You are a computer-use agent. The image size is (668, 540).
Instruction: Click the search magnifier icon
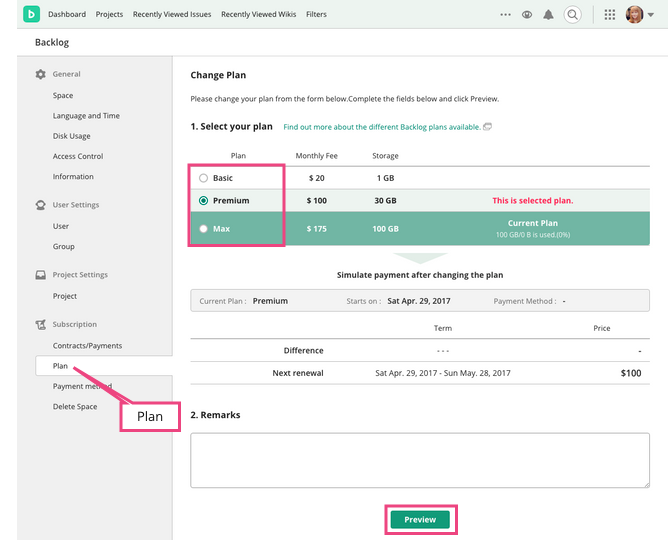(573, 14)
